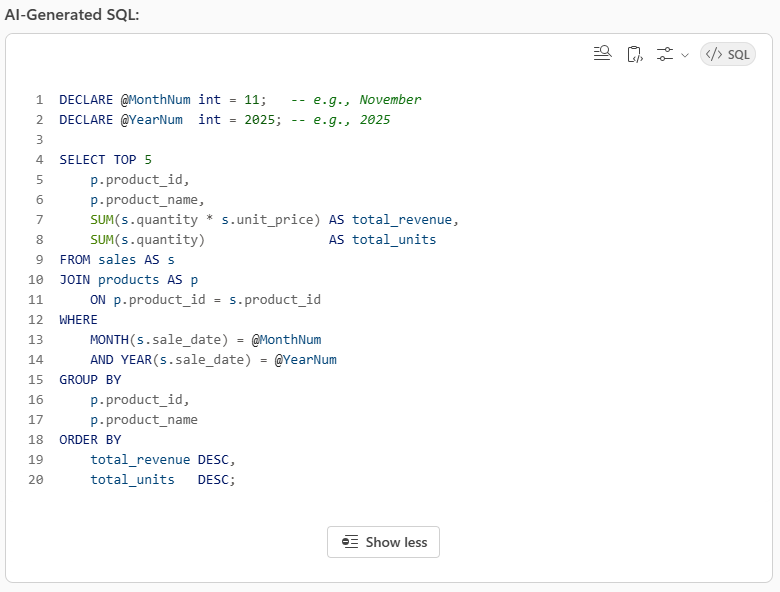Open the sliders settings icon
The image size is (780, 592).
665,54
